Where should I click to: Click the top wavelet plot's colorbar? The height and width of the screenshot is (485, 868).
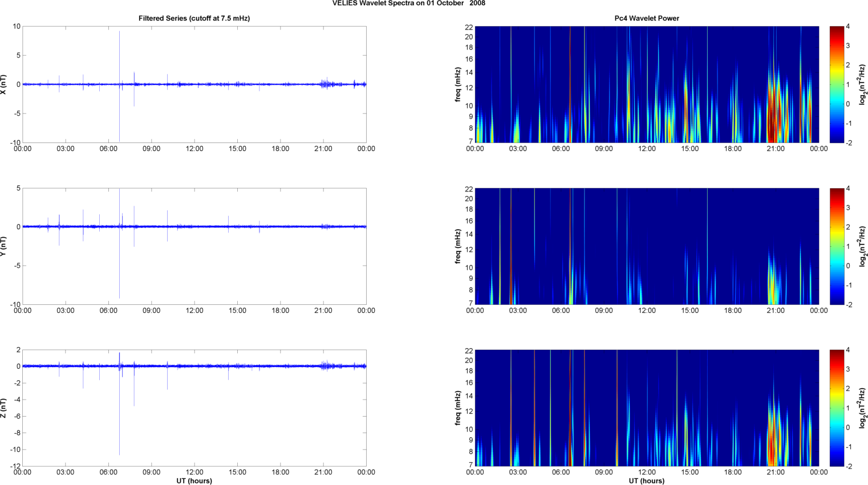pyautogui.click(x=836, y=84)
